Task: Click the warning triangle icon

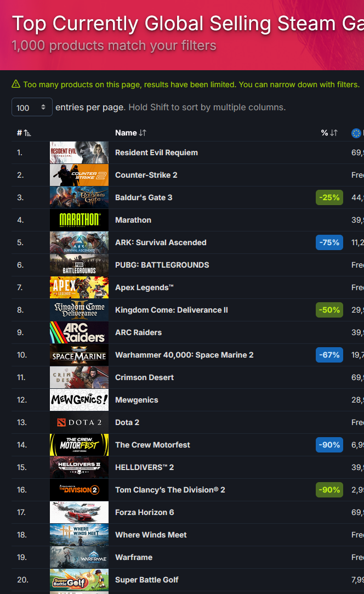Action: click(16, 84)
